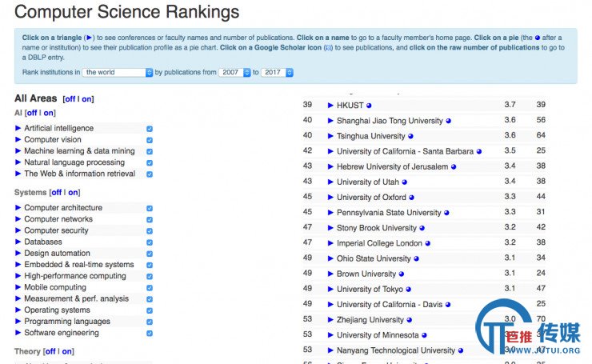Turn AI areas on
Image resolution: width=592 pixels, height=364 pixels.
click(x=48, y=113)
